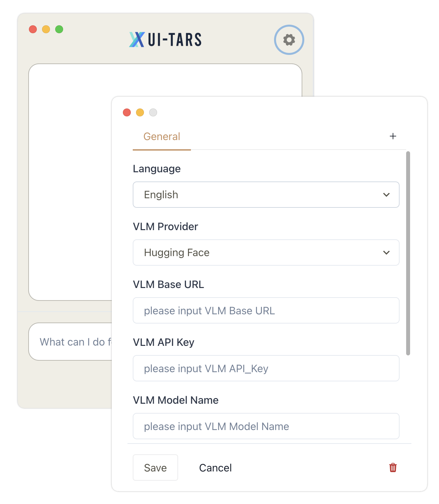This screenshot has width=439, height=504.
Task: Close the UI-TARS main window with red button
Action: click(33, 29)
